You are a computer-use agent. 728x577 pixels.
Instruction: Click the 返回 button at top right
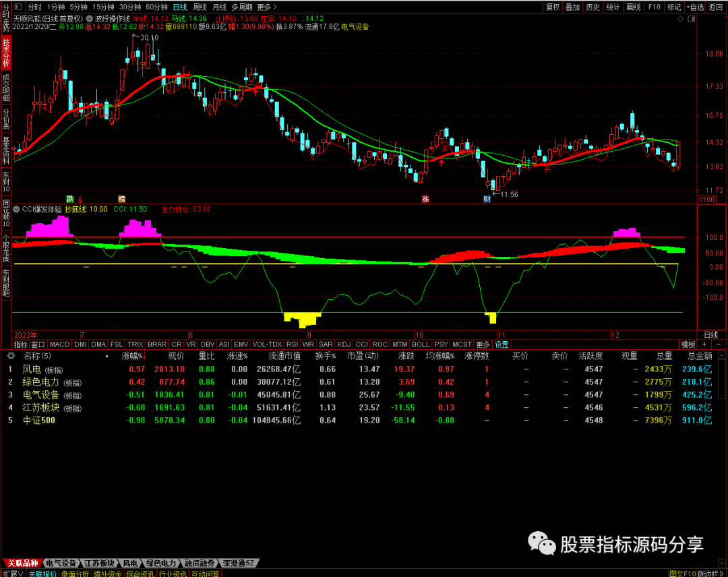pyautogui.click(x=715, y=7)
